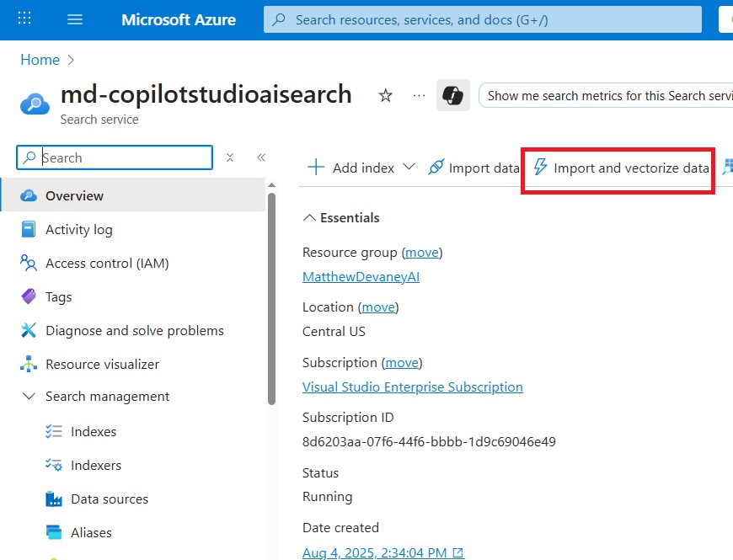This screenshot has width=733, height=560.
Task: Open the hamburger portal menu
Action: tap(75, 19)
